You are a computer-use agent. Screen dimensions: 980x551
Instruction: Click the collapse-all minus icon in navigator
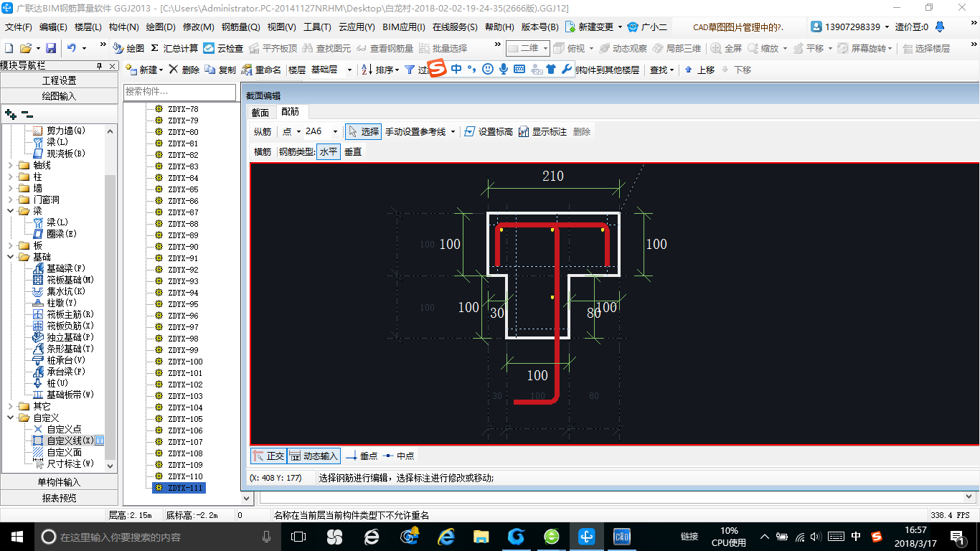(x=27, y=114)
